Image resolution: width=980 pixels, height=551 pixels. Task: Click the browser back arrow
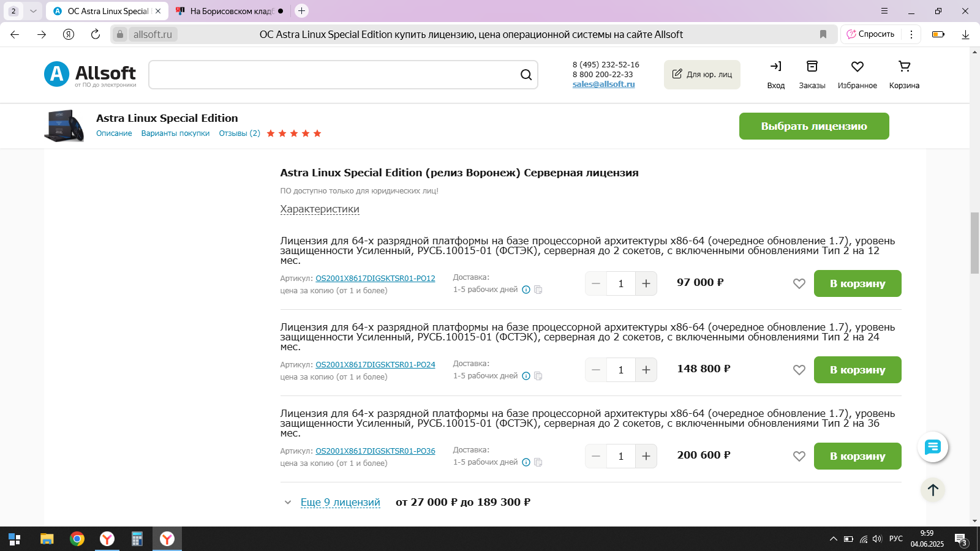15,34
